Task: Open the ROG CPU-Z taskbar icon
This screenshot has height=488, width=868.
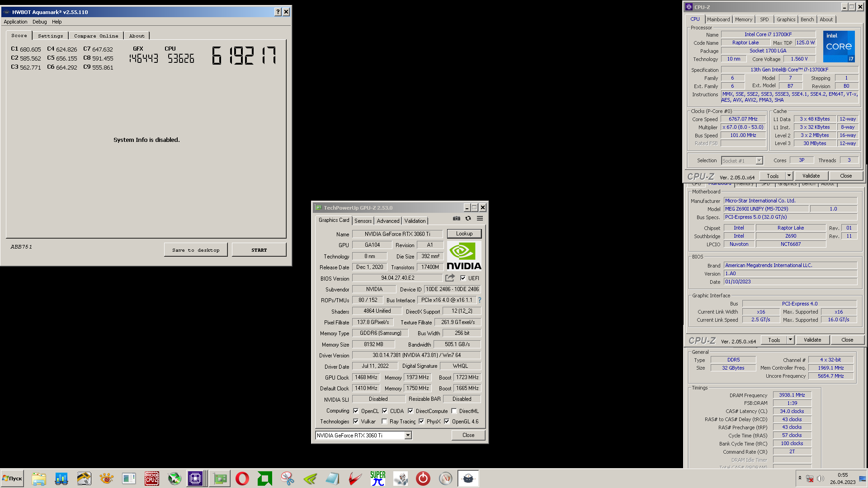Action: tap(152, 479)
